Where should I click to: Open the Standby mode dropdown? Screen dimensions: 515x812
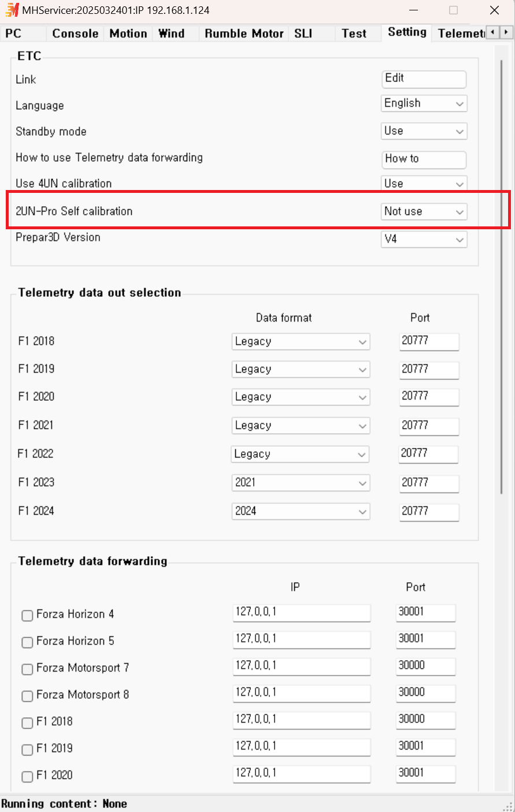pyautogui.click(x=424, y=131)
